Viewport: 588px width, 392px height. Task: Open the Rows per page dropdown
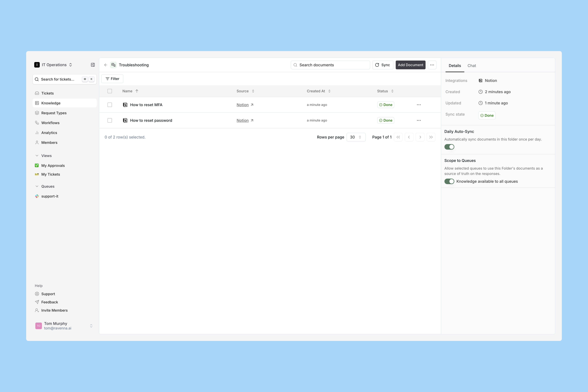pyautogui.click(x=356, y=137)
